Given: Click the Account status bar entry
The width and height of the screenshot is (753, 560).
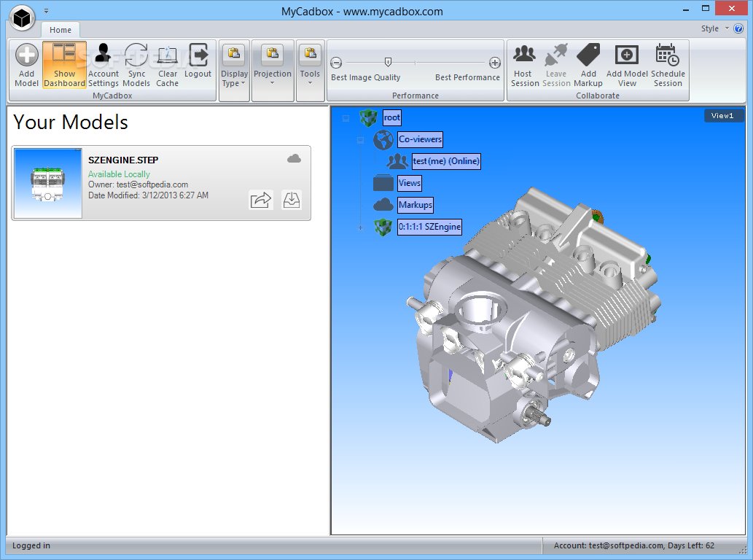Looking at the screenshot, I should (x=634, y=545).
